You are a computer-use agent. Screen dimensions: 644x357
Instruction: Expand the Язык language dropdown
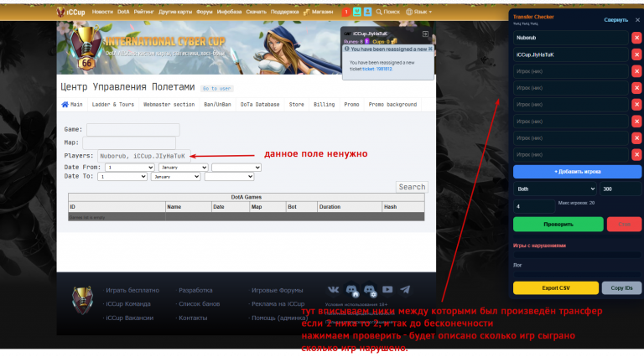point(419,12)
